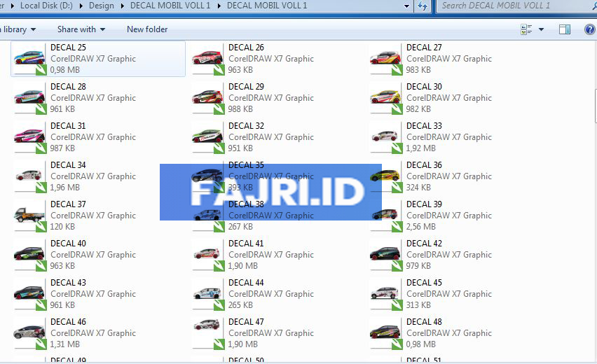Image resolution: width=597 pixels, height=364 pixels.
Task: Click the file name DECAL 30
Action: 424,87
